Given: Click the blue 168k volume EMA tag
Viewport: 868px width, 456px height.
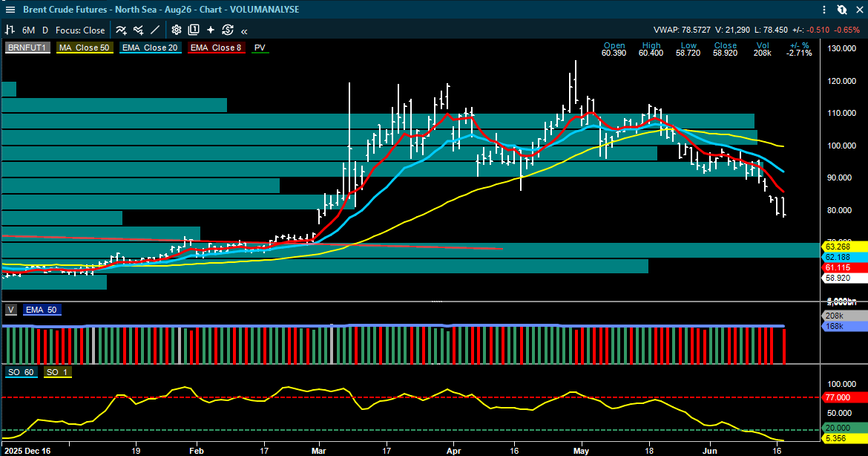Looking at the screenshot, I should coord(844,326).
